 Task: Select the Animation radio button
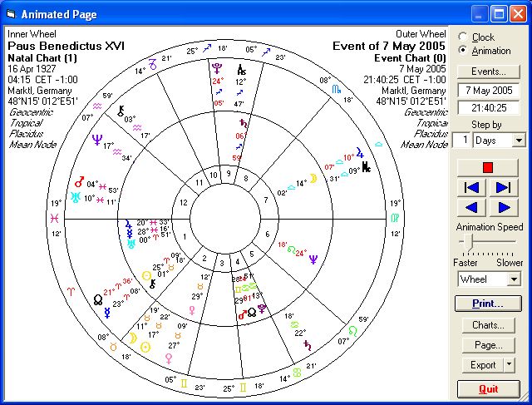click(462, 50)
